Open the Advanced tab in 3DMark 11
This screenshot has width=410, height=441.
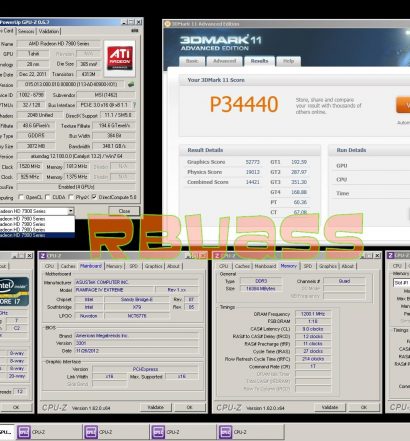(x=225, y=61)
